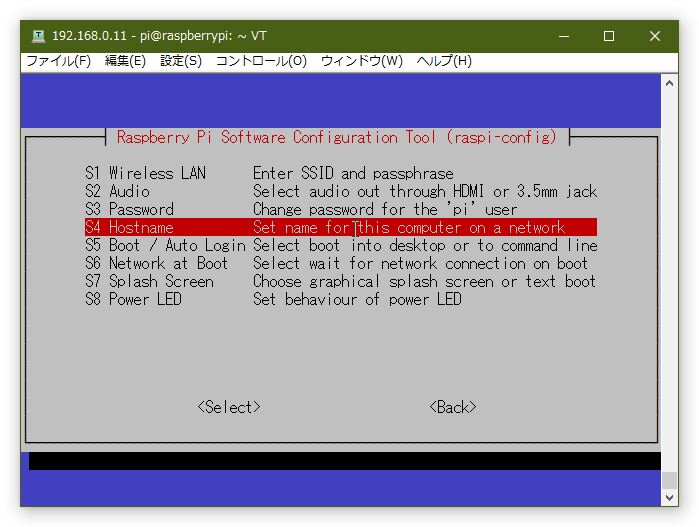
Task: Open the 設定(S) menu
Action: pos(181,61)
